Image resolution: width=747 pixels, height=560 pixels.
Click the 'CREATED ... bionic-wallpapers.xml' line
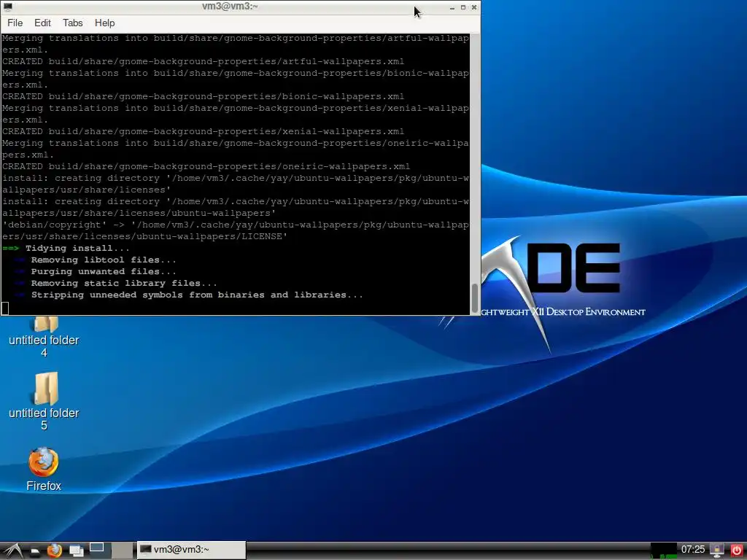click(203, 96)
